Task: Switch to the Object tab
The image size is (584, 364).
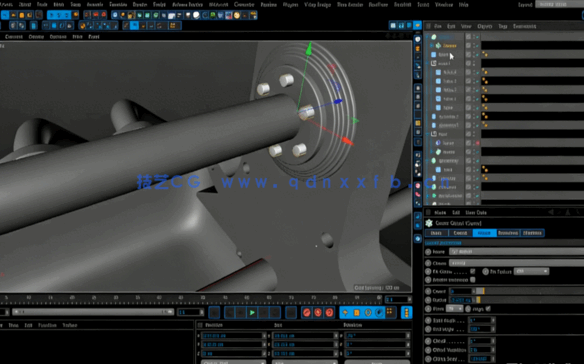Action: tap(484, 233)
